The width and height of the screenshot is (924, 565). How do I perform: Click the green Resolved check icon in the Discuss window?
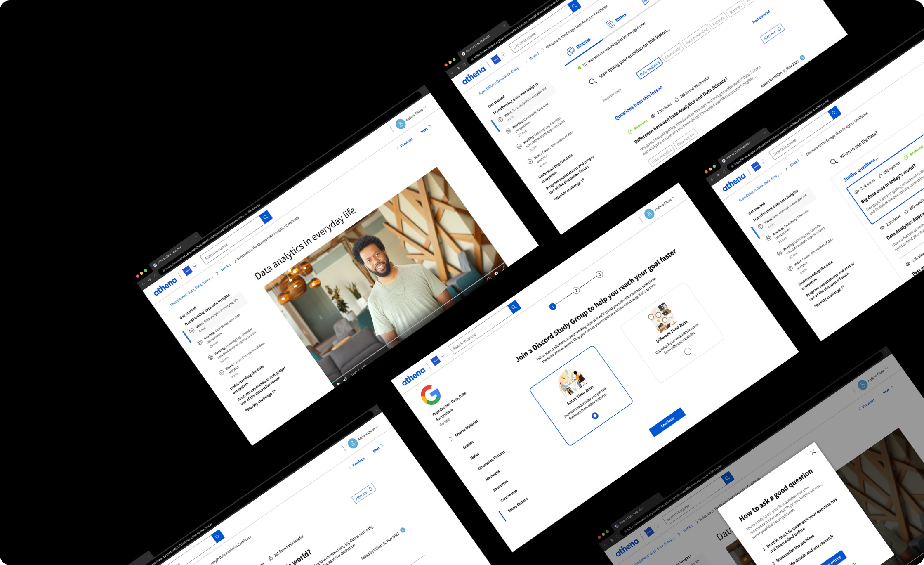pyautogui.click(x=630, y=132)
